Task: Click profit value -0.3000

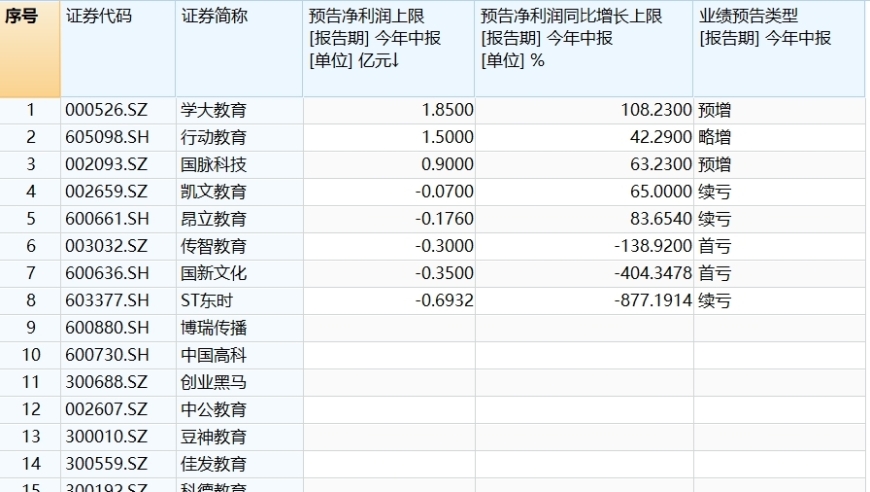Action: 444,246
